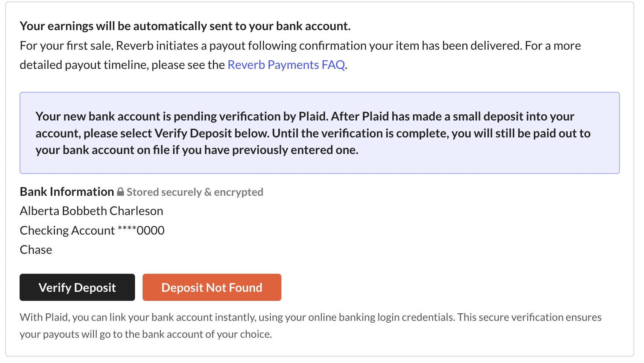Click the earnings automatically sent heading

185,26
